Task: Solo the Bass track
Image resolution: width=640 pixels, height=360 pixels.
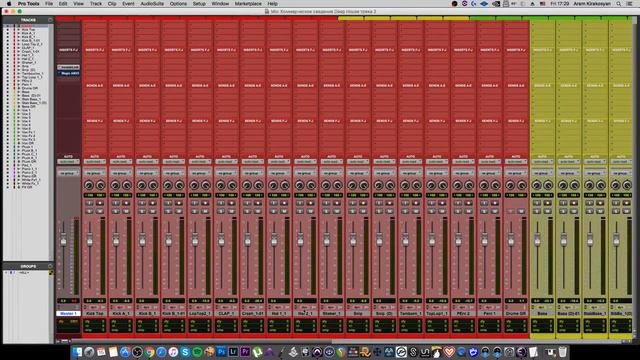Action: click(x=537, y=211)
